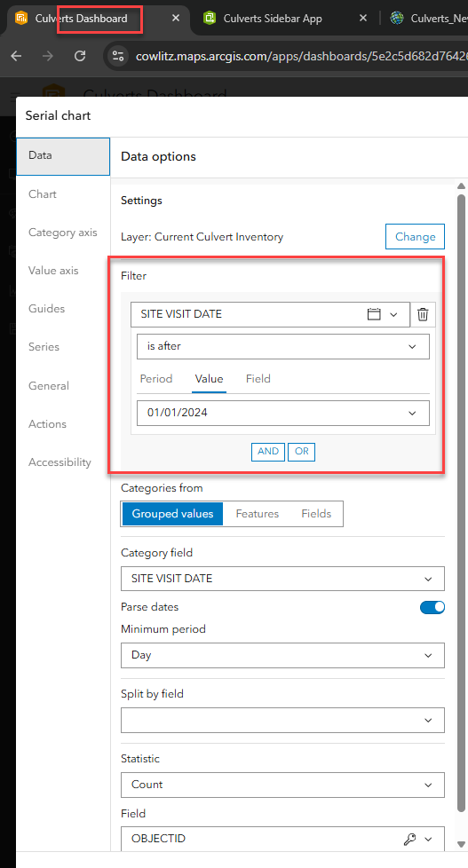Select Grouped values categories option

click(172, 514)
